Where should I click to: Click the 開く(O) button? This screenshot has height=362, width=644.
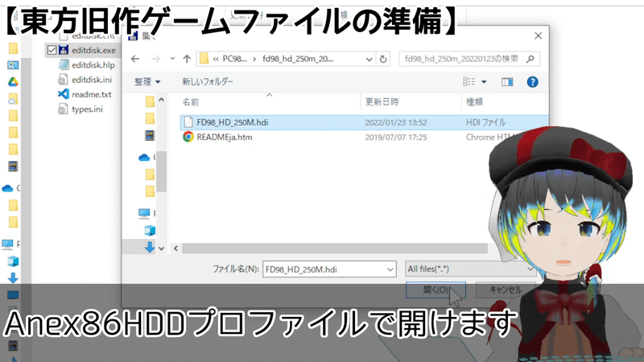point(436,290)
